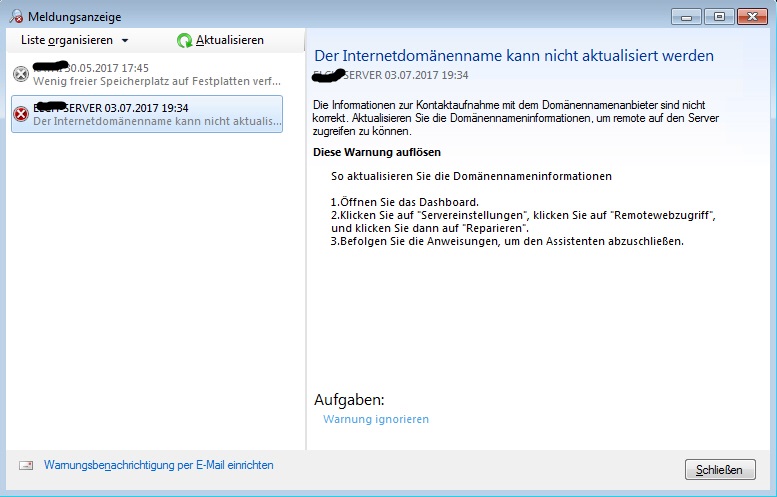Select the "Wenig freier Speicherplatz" alert text

click(x=158, y=81)
